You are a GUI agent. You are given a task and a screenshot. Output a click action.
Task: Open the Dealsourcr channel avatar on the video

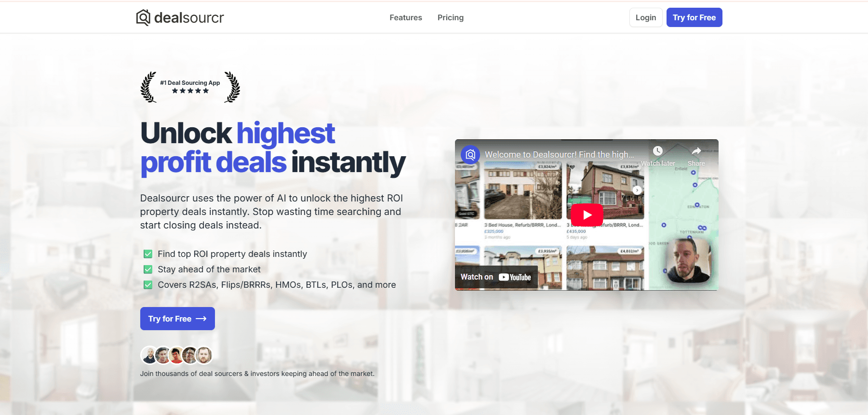click(x=470, y=155)
